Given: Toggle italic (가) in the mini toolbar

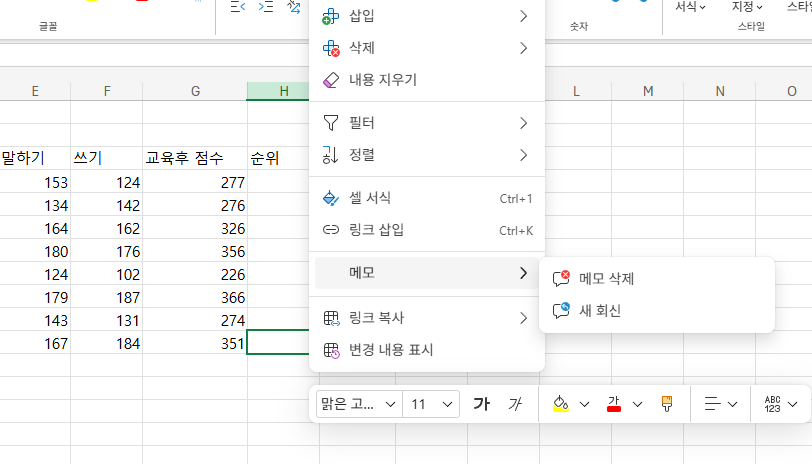Looking at the screenshot, I should 515,404.
